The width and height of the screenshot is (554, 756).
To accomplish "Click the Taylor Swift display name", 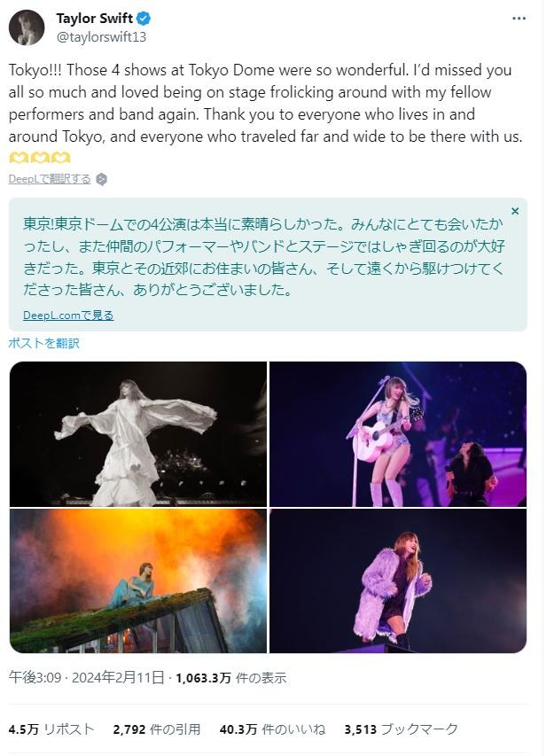I will click(x=95, y=19).
